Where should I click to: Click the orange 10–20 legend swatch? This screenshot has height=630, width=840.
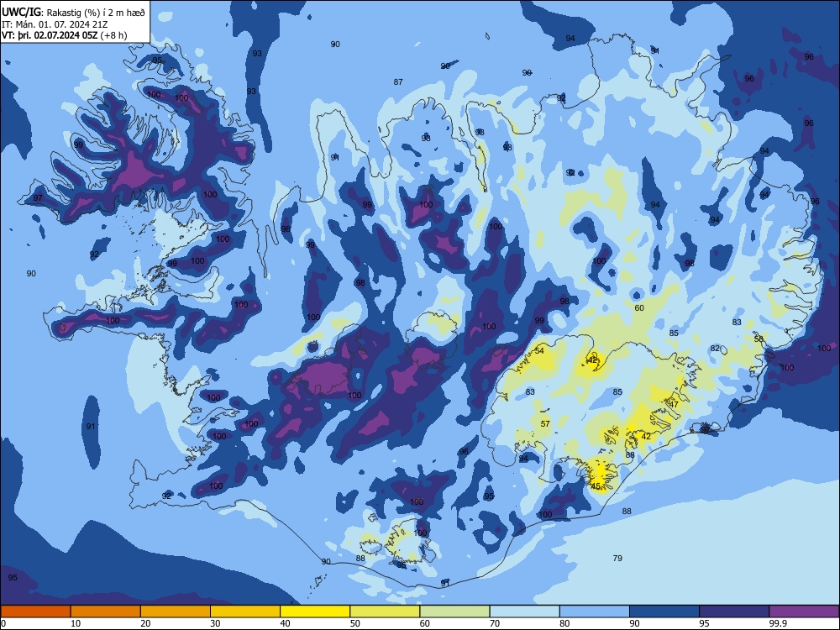click(106, 612)
